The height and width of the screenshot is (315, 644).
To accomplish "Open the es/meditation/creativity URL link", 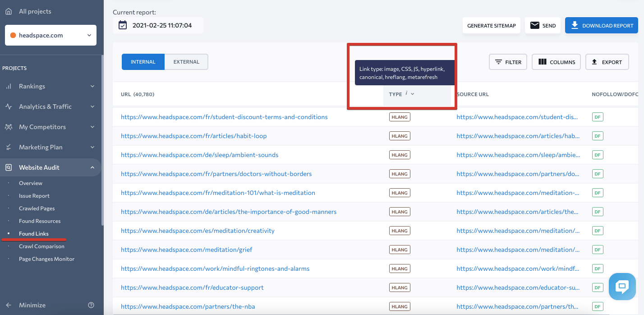I will (198, 231).
